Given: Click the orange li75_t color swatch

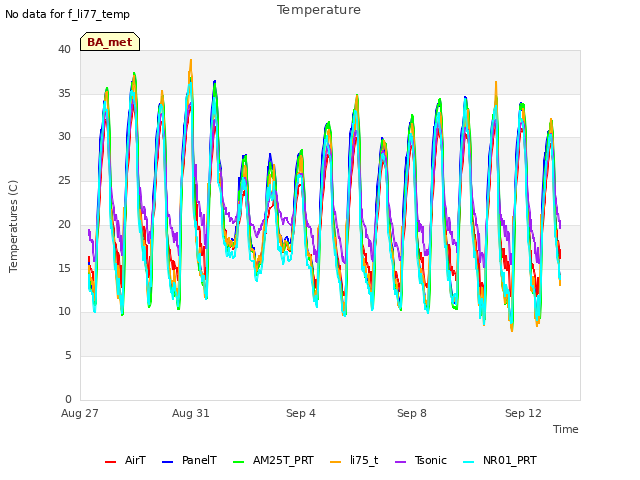Looking at the screenshot, I should pos(336,462).
